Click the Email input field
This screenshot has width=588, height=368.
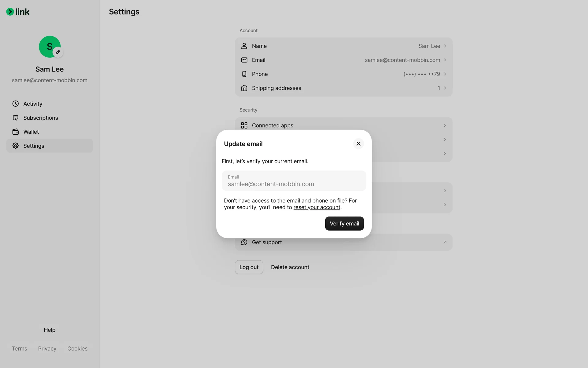[x=294, y=181]
